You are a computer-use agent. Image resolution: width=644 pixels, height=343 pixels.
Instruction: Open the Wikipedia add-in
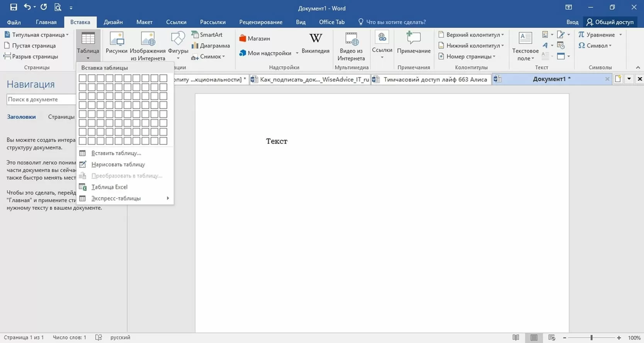(x=315, y=43)
